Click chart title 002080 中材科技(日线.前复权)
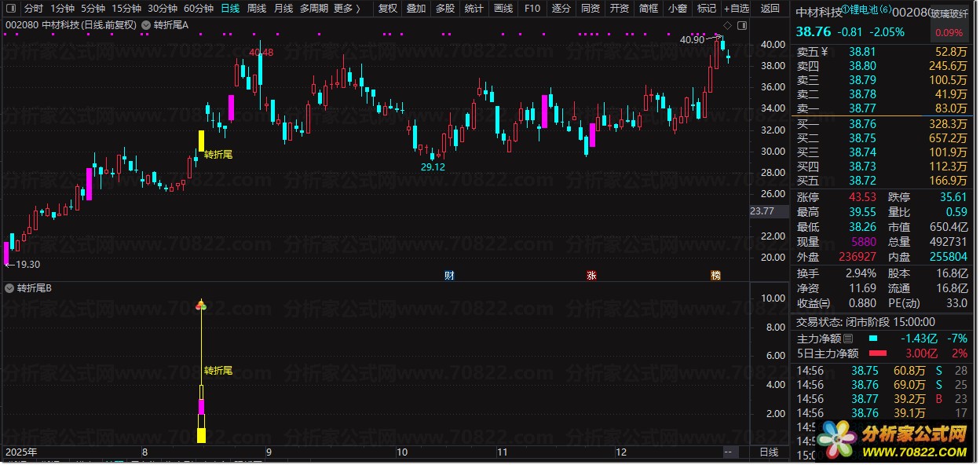Image resolution: width=980 pixels, height=465 pixels. (x=71, y=25)
